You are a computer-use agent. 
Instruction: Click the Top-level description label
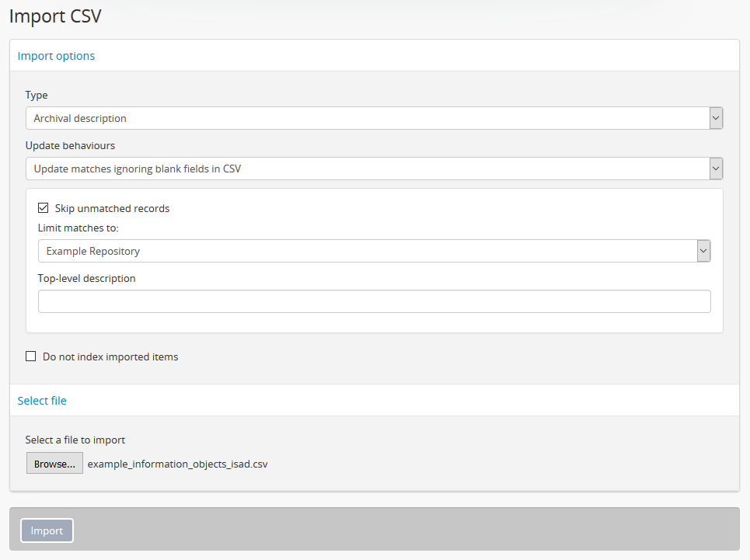pos(86,278)
